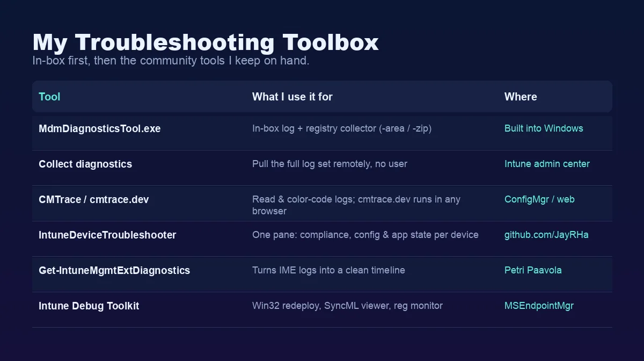644x361 pixels.
Task: Click the 'Petri Paavola' cell
Action: (x=533, y=270)
